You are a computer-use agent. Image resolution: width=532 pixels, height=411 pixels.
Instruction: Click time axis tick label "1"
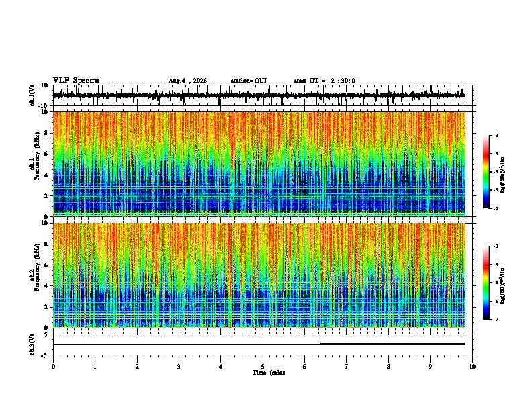[x=95, y=367]
